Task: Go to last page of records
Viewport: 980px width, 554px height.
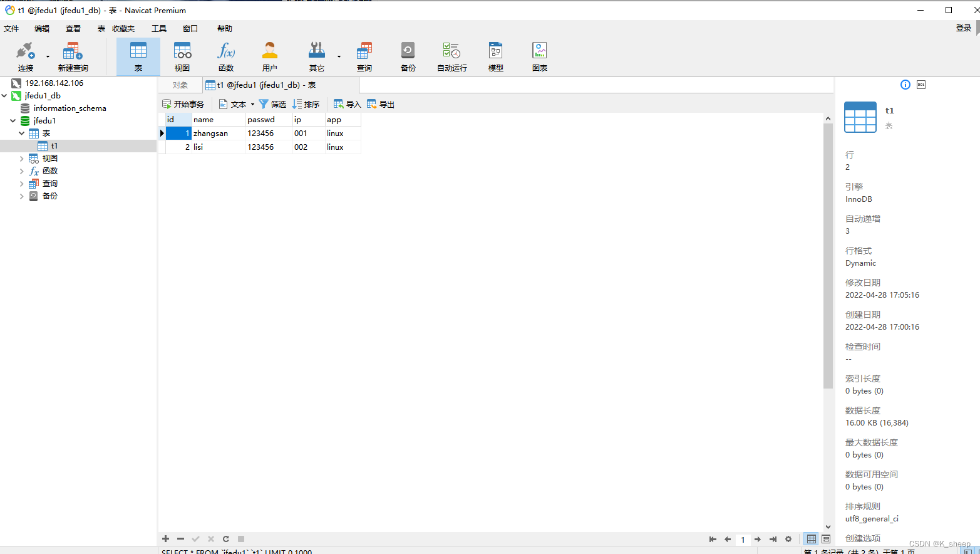Action: pos(773,539)
